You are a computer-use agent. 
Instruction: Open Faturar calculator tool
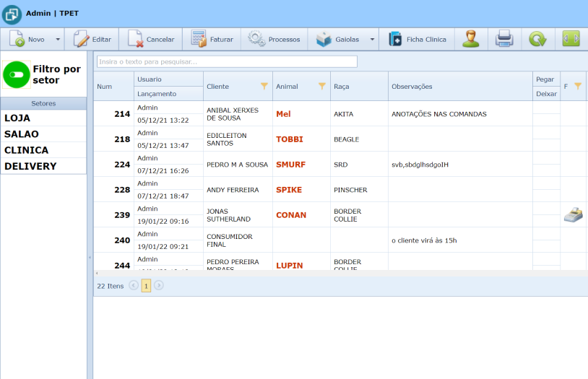click(212, 39)
